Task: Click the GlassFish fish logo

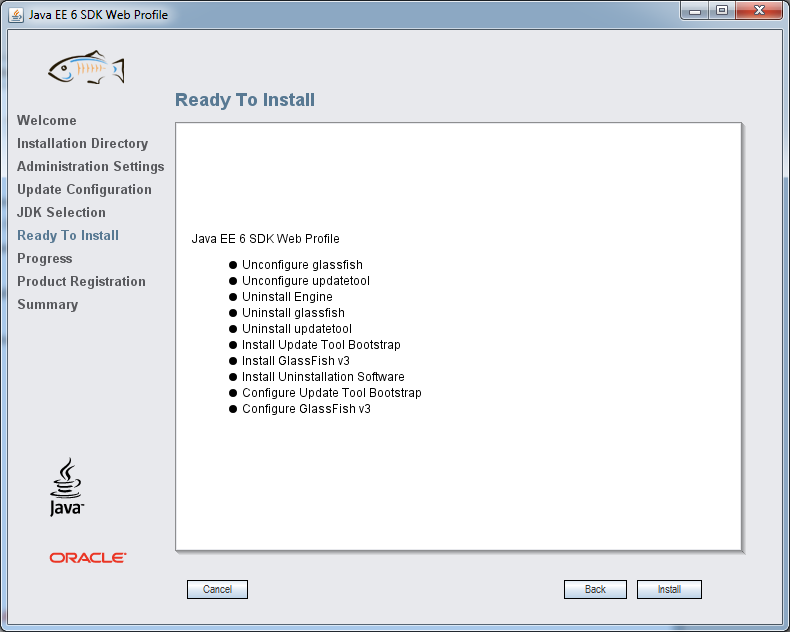Action: tap(86, 68)
